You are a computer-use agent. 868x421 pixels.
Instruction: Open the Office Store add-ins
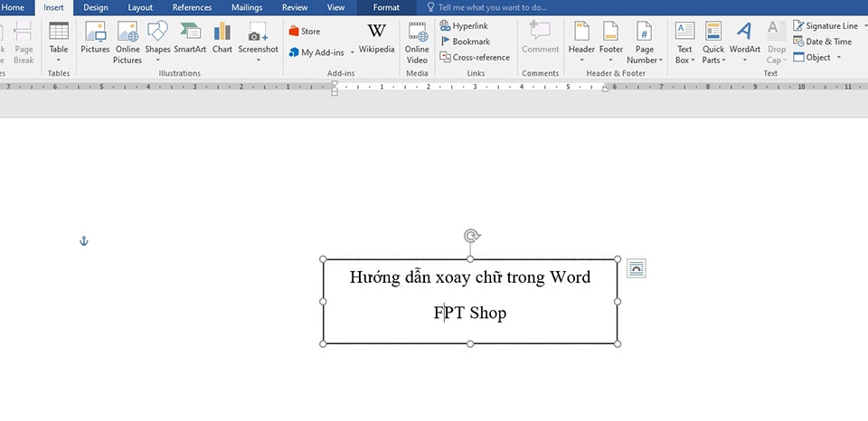305,32
